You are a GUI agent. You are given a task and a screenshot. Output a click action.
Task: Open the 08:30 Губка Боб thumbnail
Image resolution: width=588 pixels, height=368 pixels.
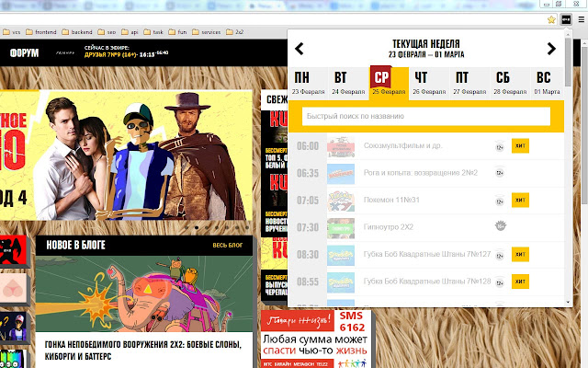[341, 255]
